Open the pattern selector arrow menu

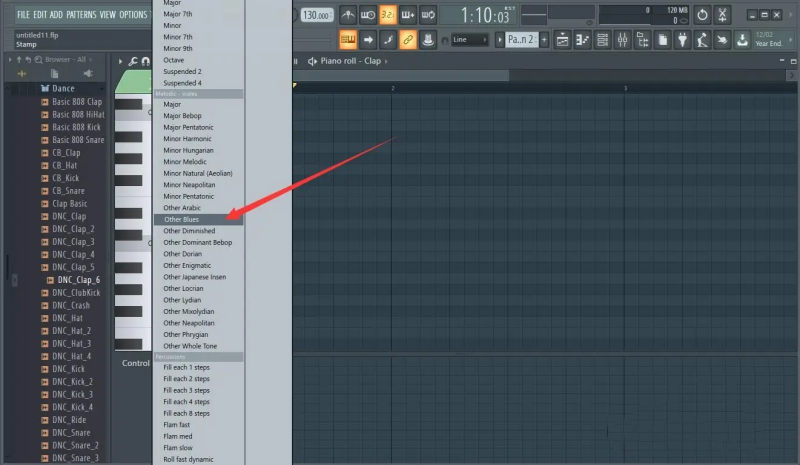[x=499, y=40]
